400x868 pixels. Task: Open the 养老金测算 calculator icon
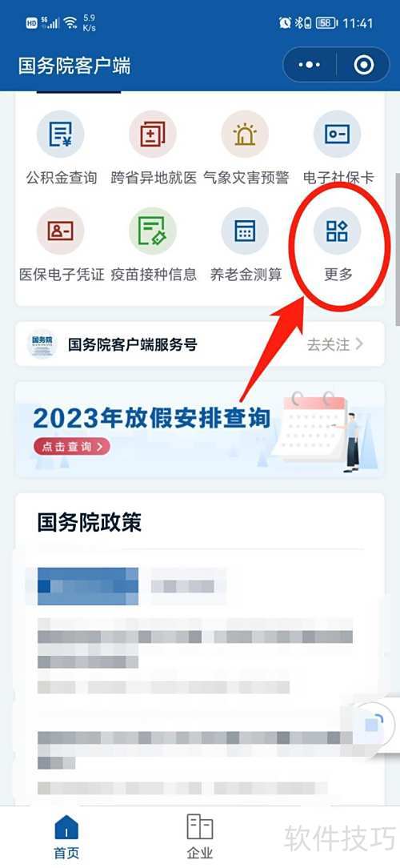[x=245, y=231]
